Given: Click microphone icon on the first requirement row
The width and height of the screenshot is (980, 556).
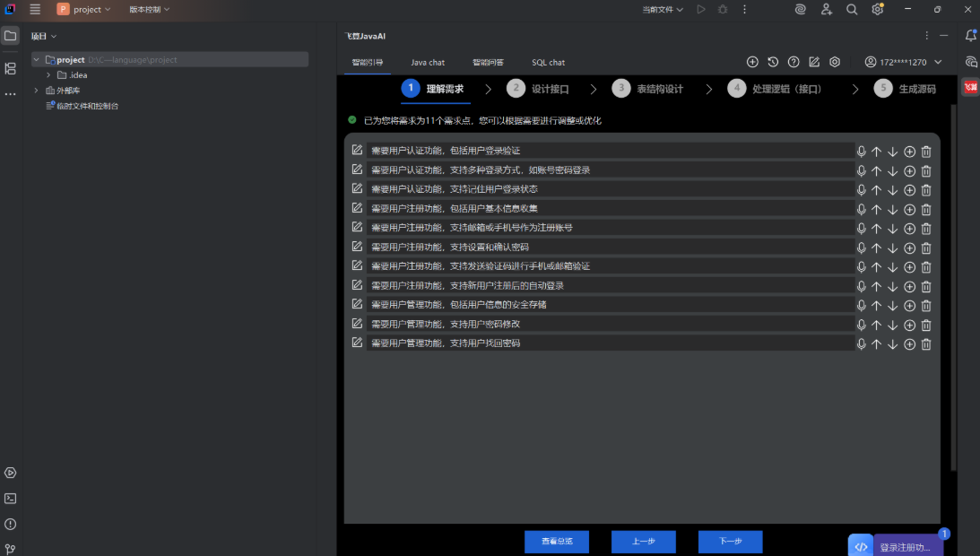Looking at the screenshot, I should (x=861, y=152).
